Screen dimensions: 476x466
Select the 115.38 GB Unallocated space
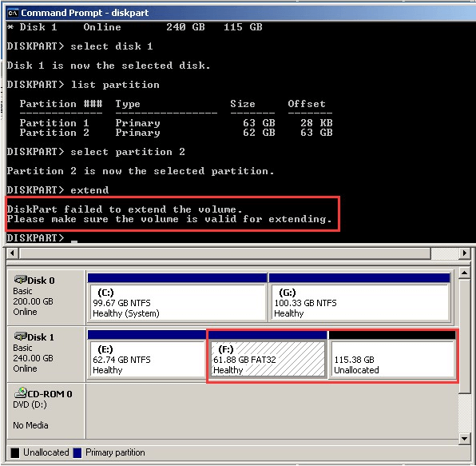(x=392, y=354)
